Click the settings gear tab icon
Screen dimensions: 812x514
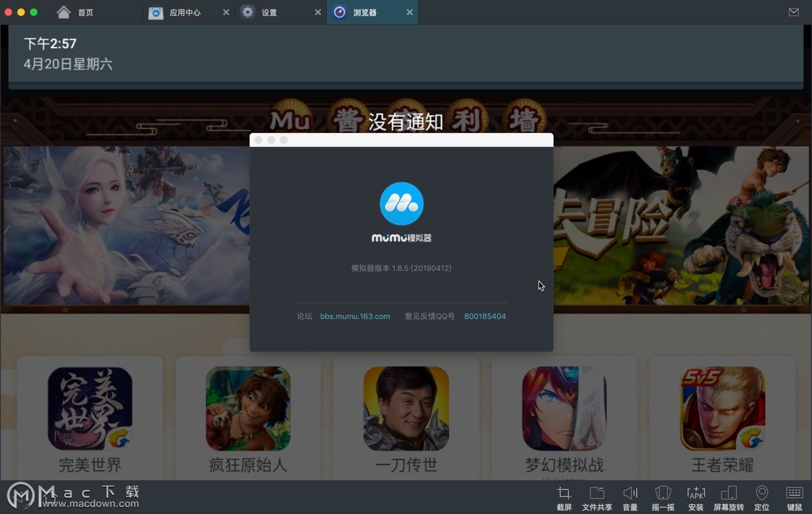(x=248, y=12)
